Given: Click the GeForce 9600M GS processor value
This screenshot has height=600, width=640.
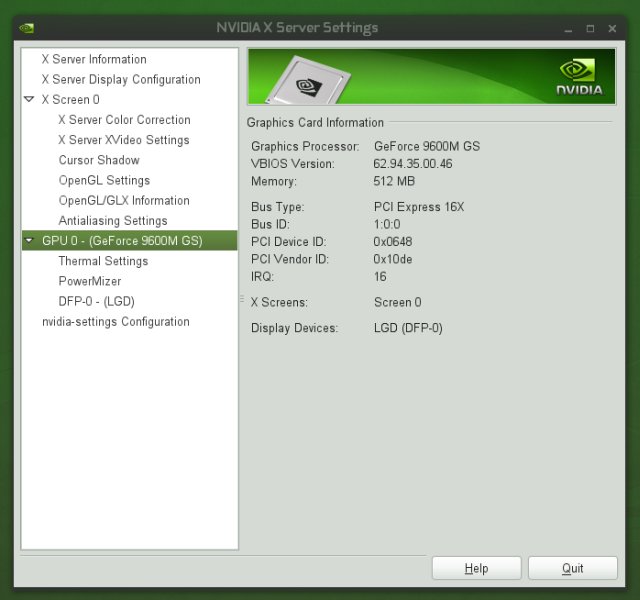Looking at the screenshot, I should (x=427, y=146).
